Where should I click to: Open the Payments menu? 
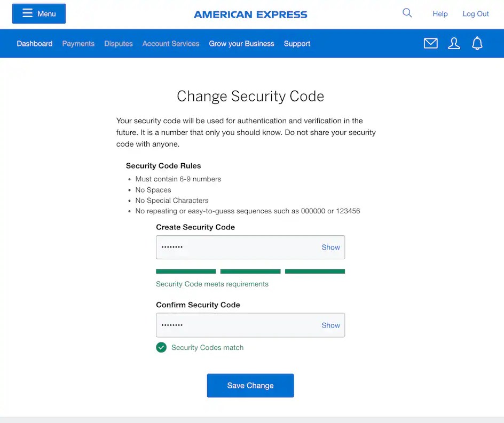[78, 44]
